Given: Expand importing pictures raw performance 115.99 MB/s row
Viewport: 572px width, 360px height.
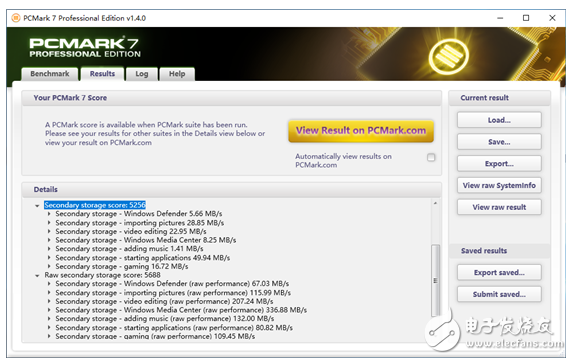Looking at the screenshot, I should 49,293.
